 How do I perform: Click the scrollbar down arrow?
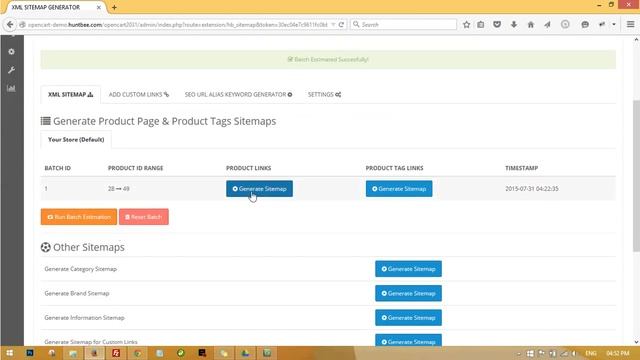(636, 342)
